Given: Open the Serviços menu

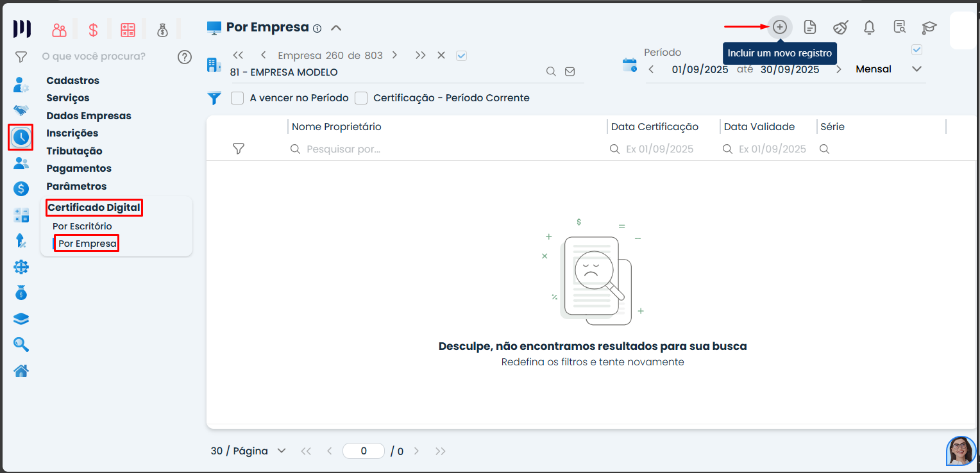Looking at the screenshot, I should 68,98.
